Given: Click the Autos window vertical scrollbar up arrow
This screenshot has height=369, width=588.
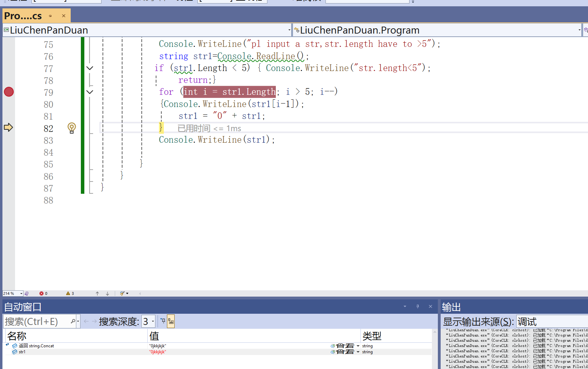Looking at the screenshot, I should pos(435,332).
